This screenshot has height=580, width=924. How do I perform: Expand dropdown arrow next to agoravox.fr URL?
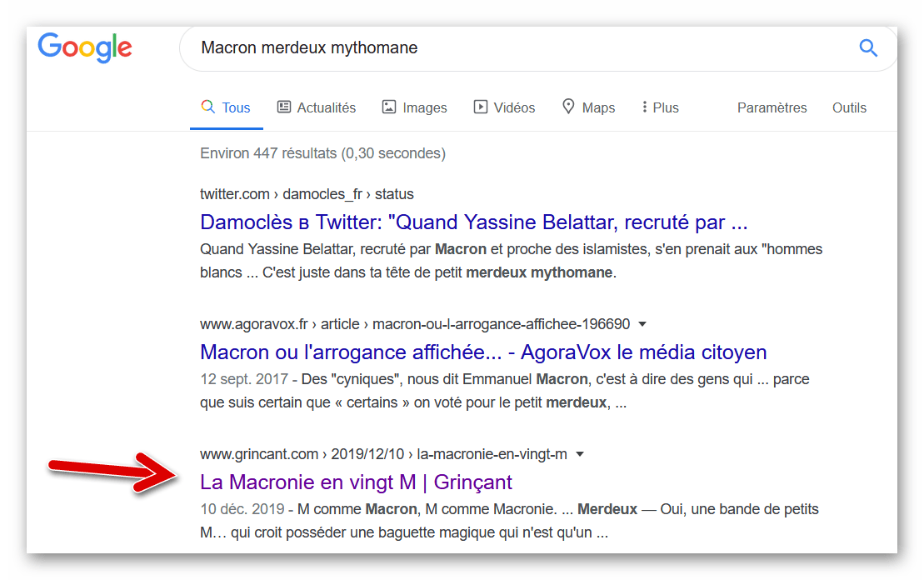click(x=643, y=324)
